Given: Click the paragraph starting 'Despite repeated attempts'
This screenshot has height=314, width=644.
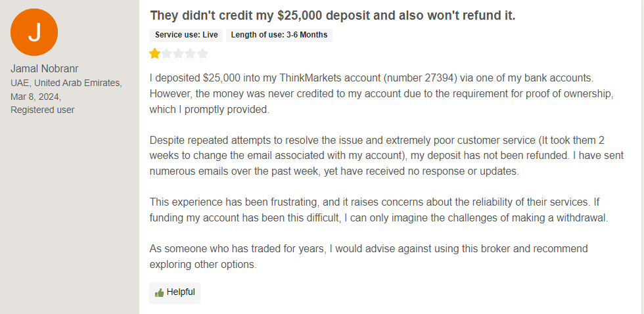Looking at the screenshot, I should click(x=386, y=156).
